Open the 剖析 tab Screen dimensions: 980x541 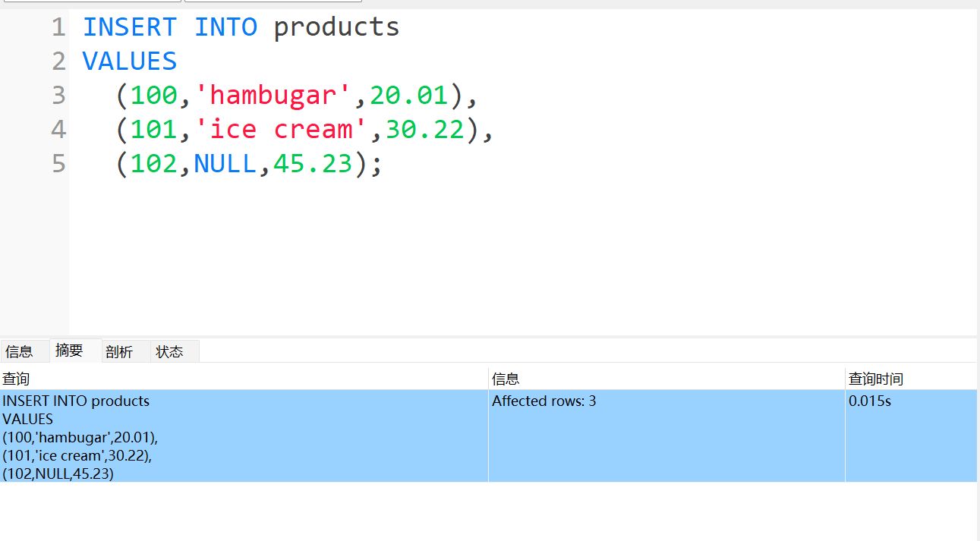[x=119, y=351]
